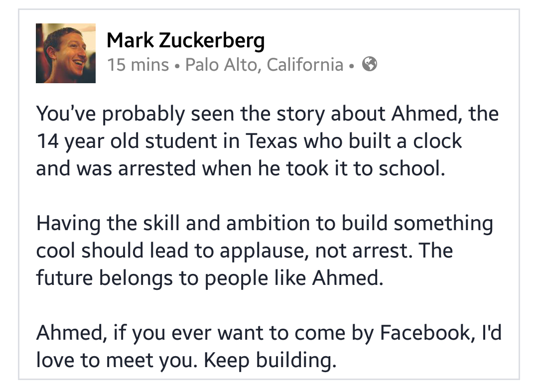
Task: Click "Ahmed," on the first line of the post
Action: click(x=426, y=114)
